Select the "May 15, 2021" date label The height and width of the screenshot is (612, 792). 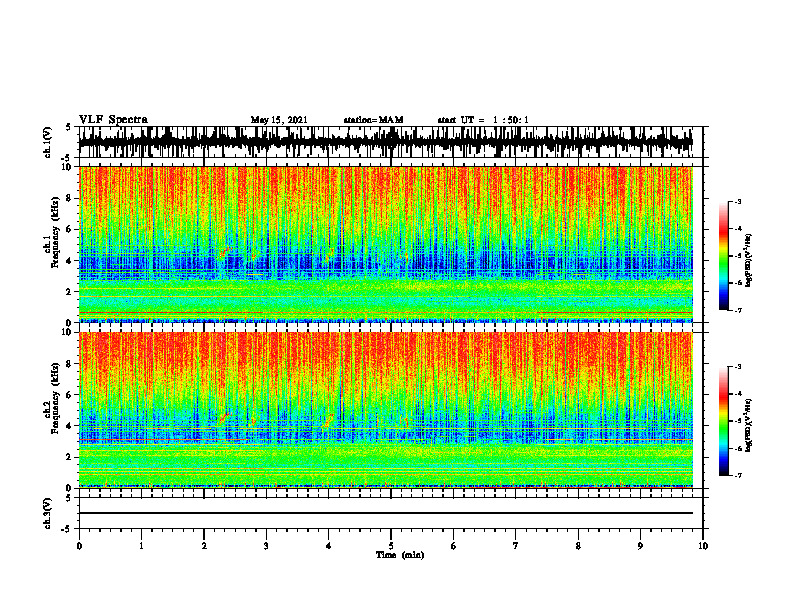click(279, 120)
